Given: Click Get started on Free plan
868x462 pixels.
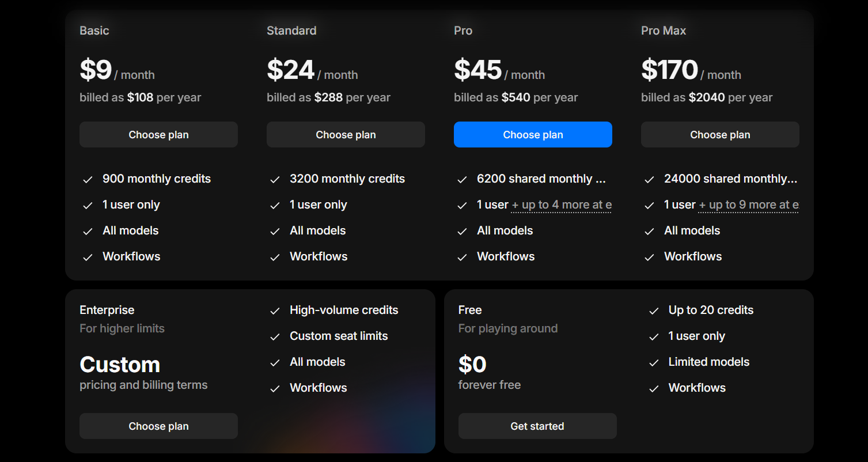Looking at the screenshot, I should click(x=537, y=426).
